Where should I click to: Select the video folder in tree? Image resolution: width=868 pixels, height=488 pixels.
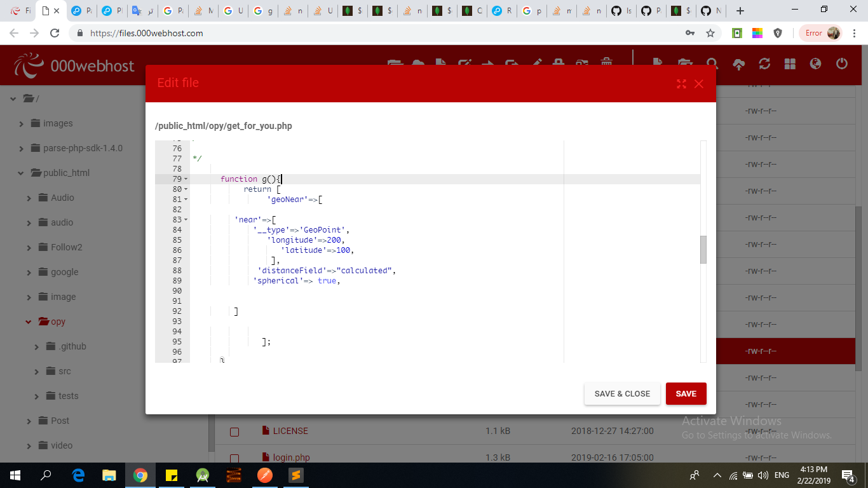point(62,445)
